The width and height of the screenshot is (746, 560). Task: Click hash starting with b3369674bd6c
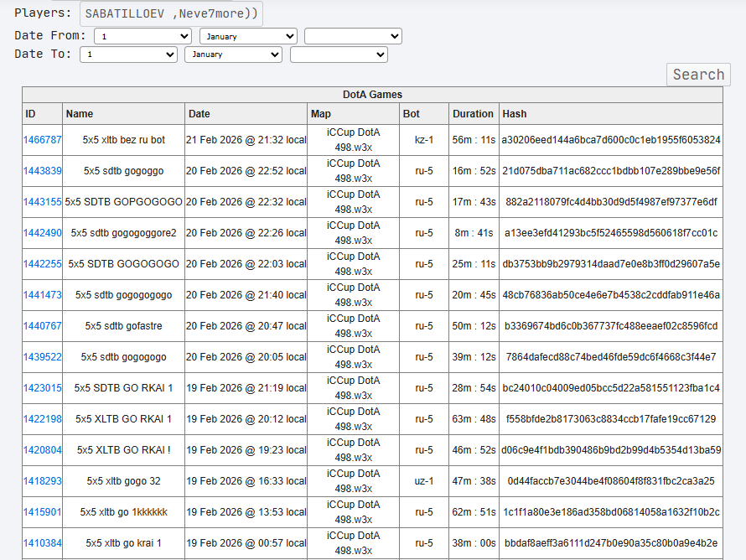[x=611, y=326]
